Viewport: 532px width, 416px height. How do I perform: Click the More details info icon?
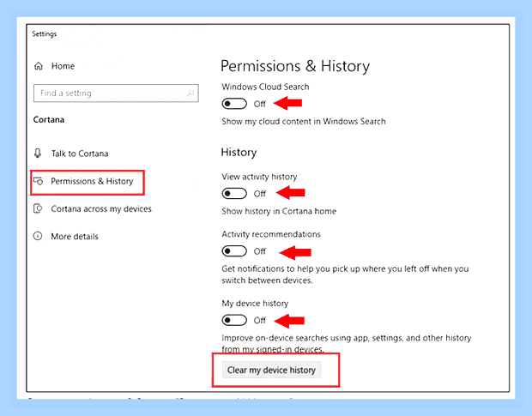click(38, 236)
